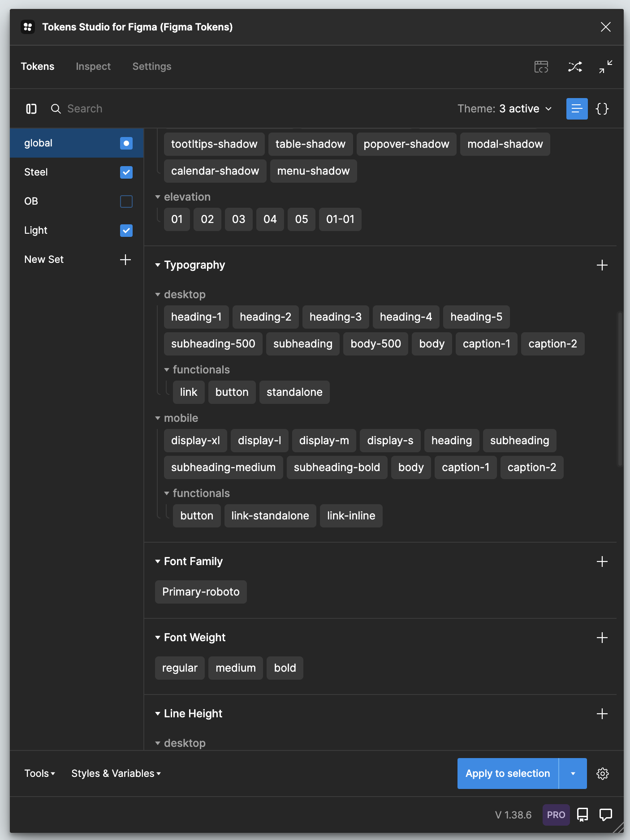Uncheck the Steel set checkbox

pyautogui.click(x=126, y=172)
